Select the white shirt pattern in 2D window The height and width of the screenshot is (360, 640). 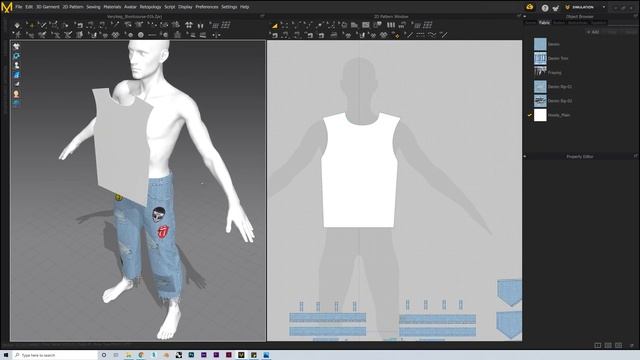(x=360, y=171)
